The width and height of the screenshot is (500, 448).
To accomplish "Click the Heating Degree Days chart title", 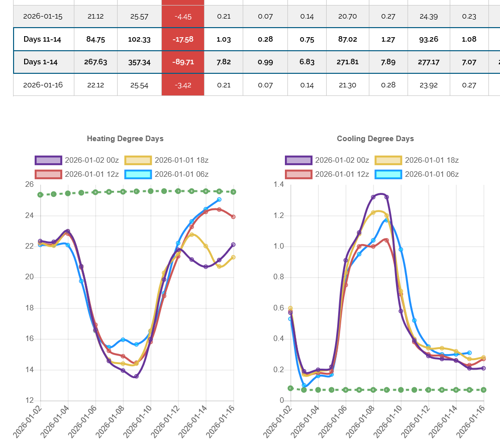I will (125, 139).
